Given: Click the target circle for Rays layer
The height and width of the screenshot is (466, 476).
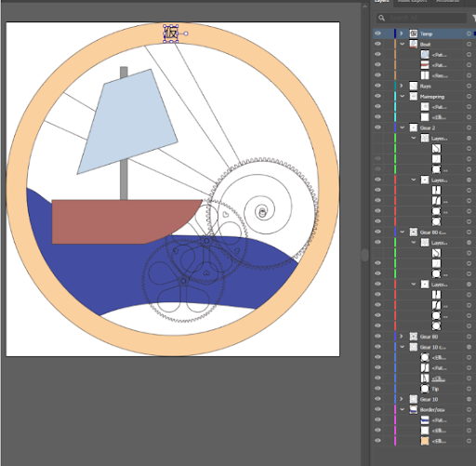Looking at the screenshot, I should click(469, 86).
